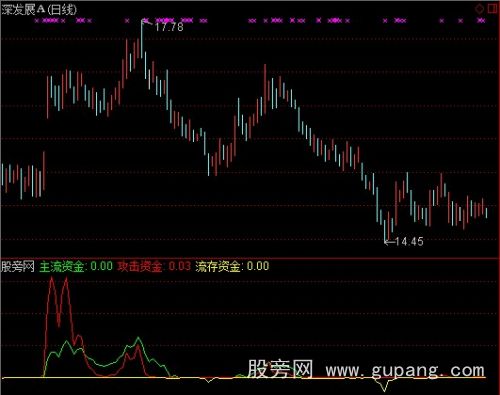
Task: Click the red square icon at chart top-right
Action: point(493,9)
